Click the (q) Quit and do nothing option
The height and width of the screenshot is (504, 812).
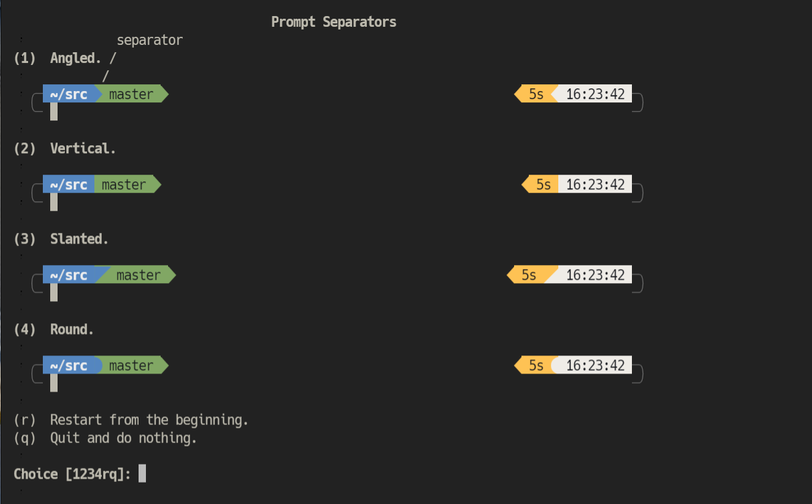pos(105,438)
